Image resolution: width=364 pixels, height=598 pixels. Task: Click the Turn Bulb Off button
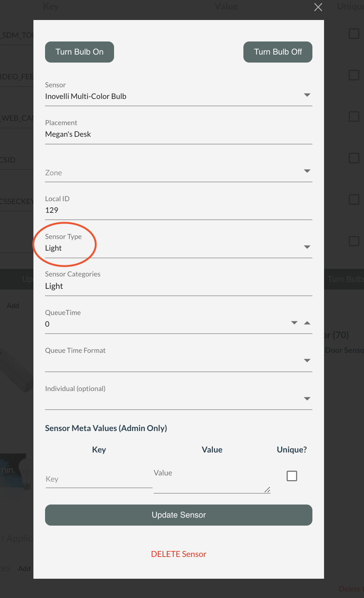point(278,52)
